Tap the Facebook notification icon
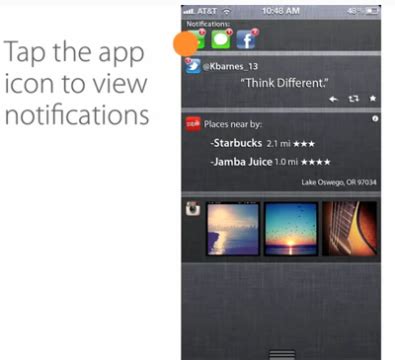Screen dimensions: 395x360 pyautogui.click(x=247, y=40)
